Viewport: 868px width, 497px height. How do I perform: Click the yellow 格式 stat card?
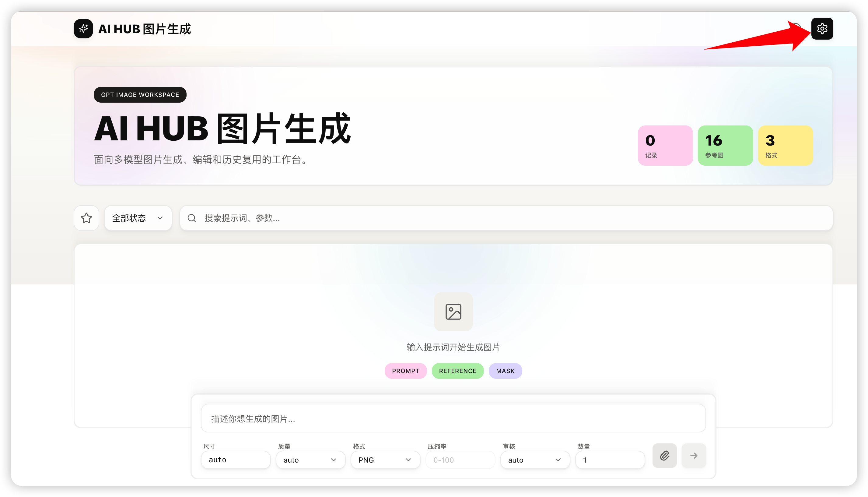tap(786, 145)
